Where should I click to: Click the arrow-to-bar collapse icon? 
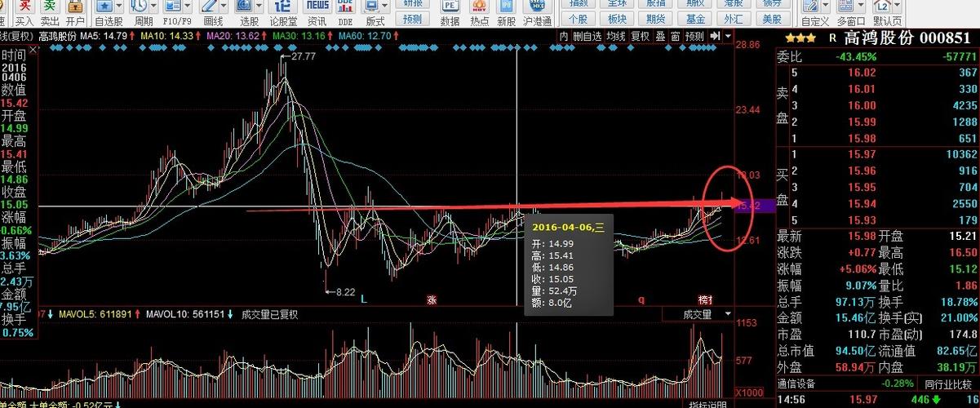click(x=716, y=36)
